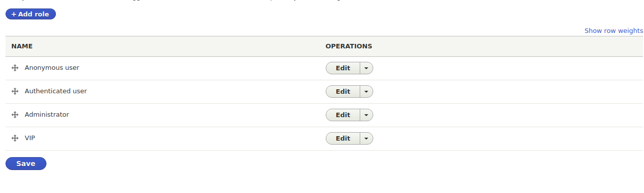This screenshot has height=193, width=644.
Task: Select the VIP role name
Action: pos(30,138)
